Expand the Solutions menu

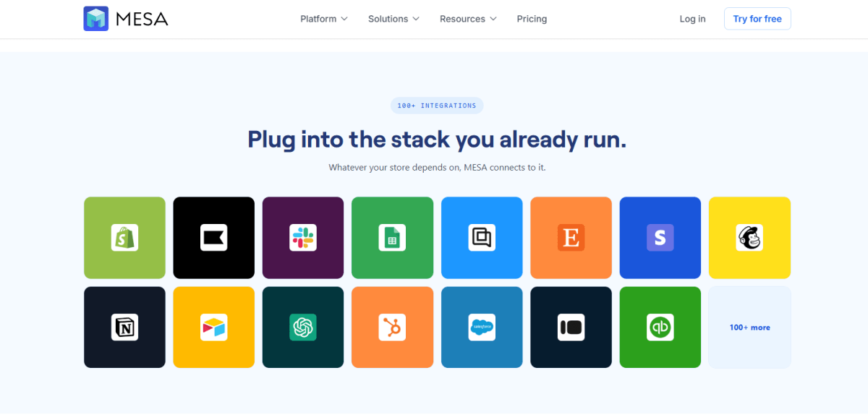(x=393, y=19)
